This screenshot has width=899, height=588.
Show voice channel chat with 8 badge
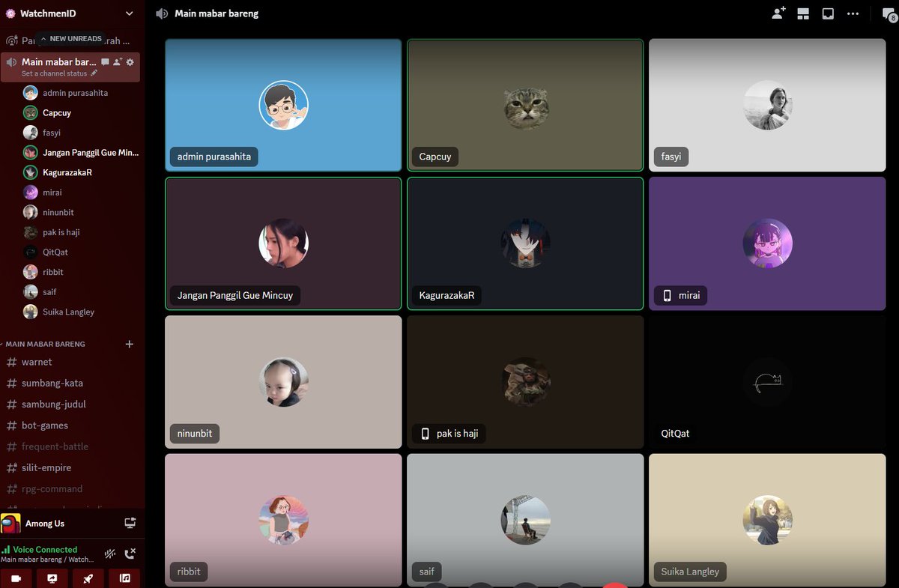click(x=889, y=13)
